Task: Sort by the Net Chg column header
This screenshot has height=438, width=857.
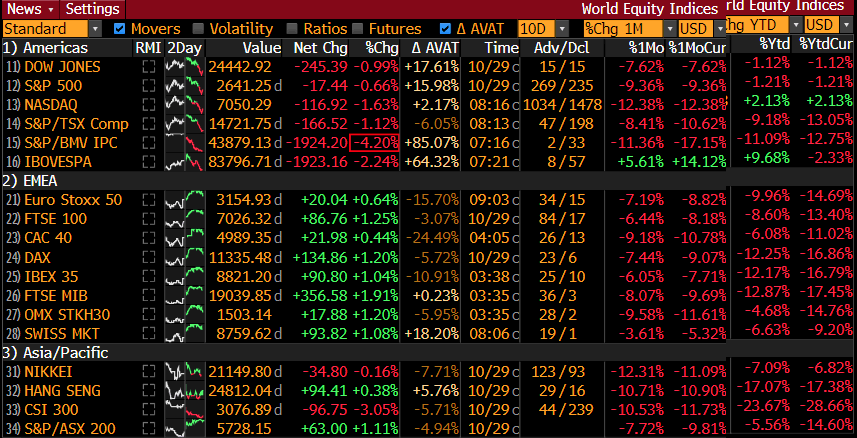Action: click(x=321, y=48)
